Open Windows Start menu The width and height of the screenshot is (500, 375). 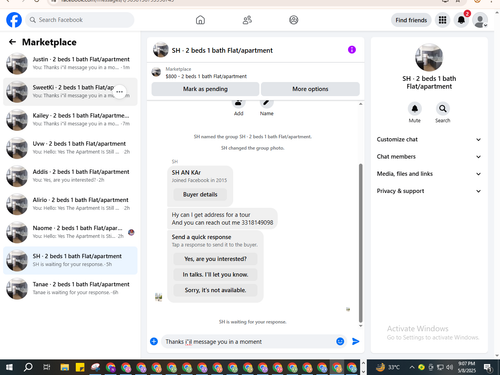[x=9, y=367]
